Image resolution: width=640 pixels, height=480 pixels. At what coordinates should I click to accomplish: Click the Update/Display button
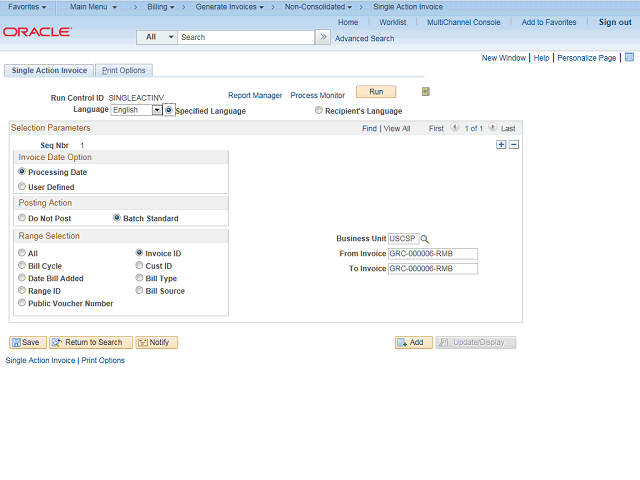(476, 342)
